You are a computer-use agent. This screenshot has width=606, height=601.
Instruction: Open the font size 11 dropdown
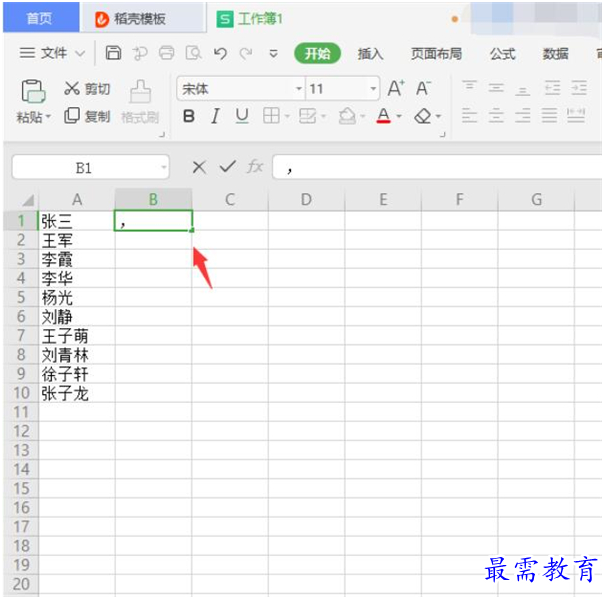click(x=373, y=89)
